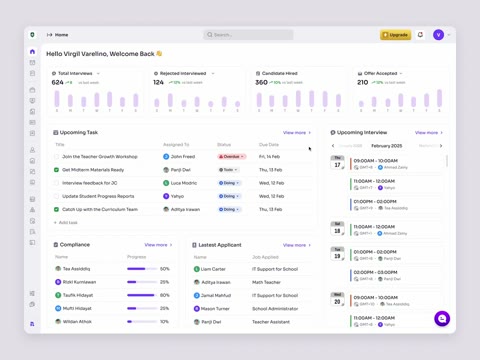Click the notification bell icon

tap(420, 35)
